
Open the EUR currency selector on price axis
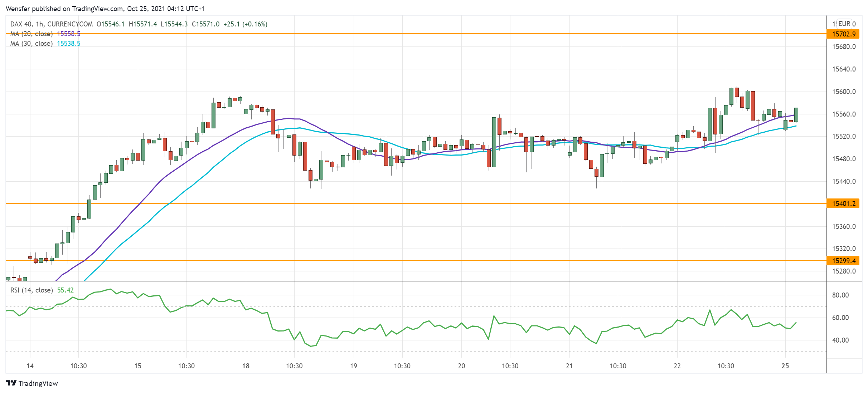[844, 24]
